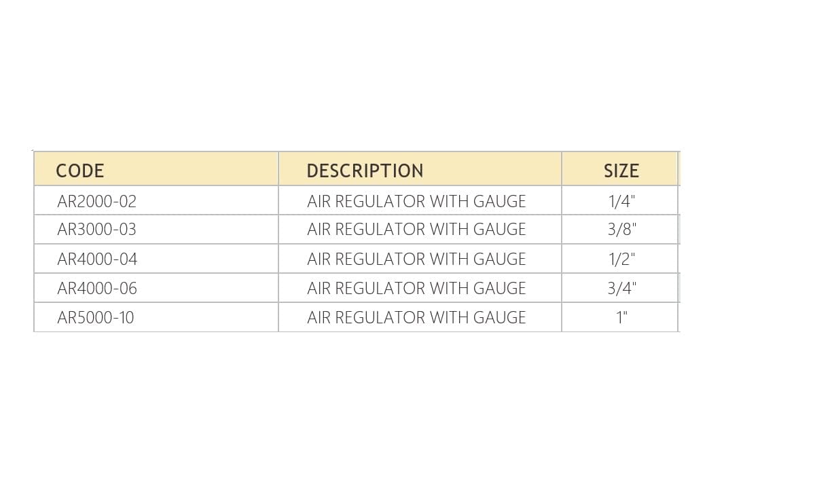Select the description cell in the AR3000-03 row
Screen dimensions: 815x504
(x=416, y=230)
